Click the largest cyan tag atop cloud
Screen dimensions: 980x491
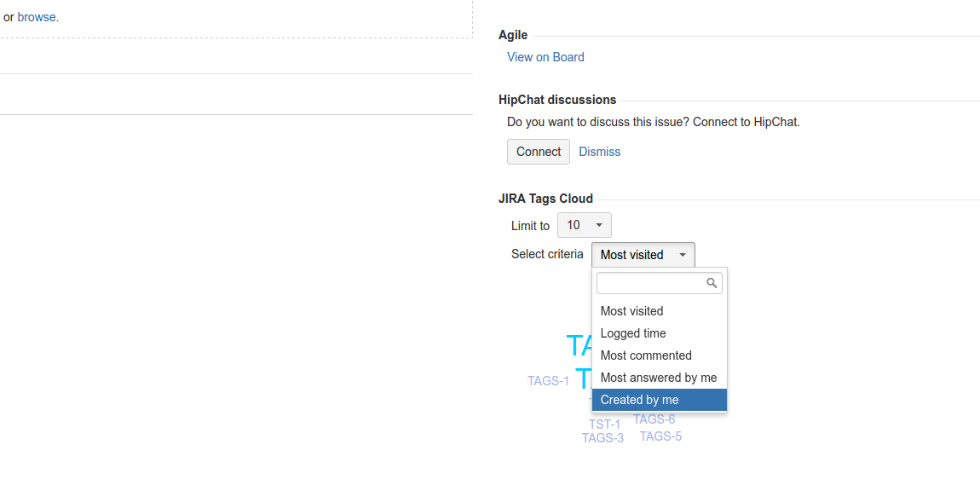tap(579, 345)
